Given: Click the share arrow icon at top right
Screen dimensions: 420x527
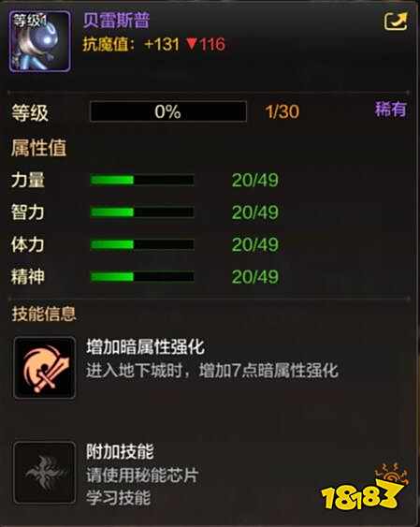Looking at the screenshot, I should coord(396,22).
